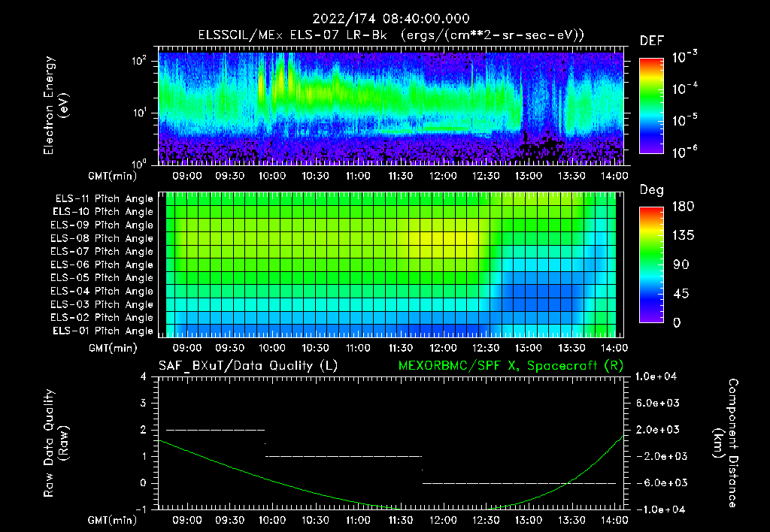Viewport: 770px width, 532px height.
Task: Click the 'SAF_BXuT/Data Quality (L)' title
Action: (248, 366)
